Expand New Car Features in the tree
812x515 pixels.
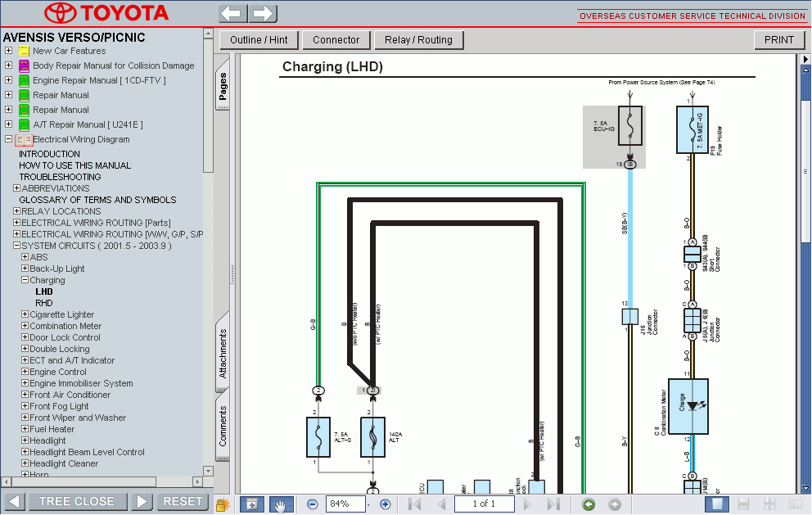8,51
